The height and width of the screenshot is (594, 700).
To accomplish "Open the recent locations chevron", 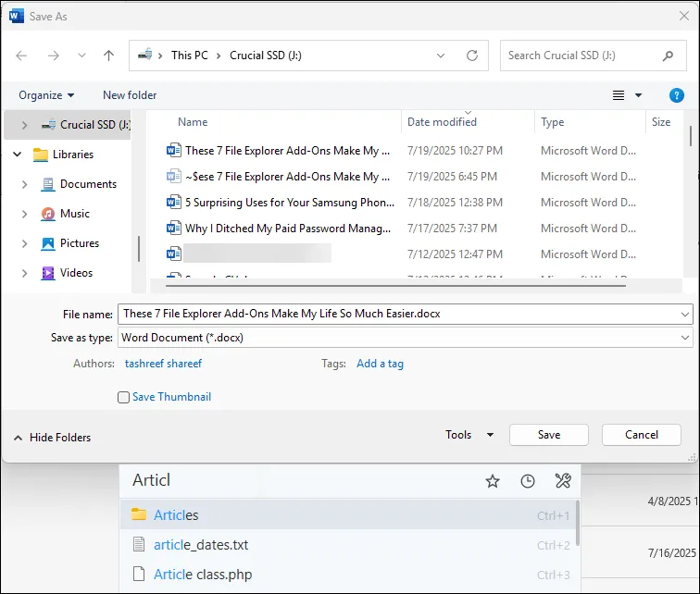I will 81,56.
